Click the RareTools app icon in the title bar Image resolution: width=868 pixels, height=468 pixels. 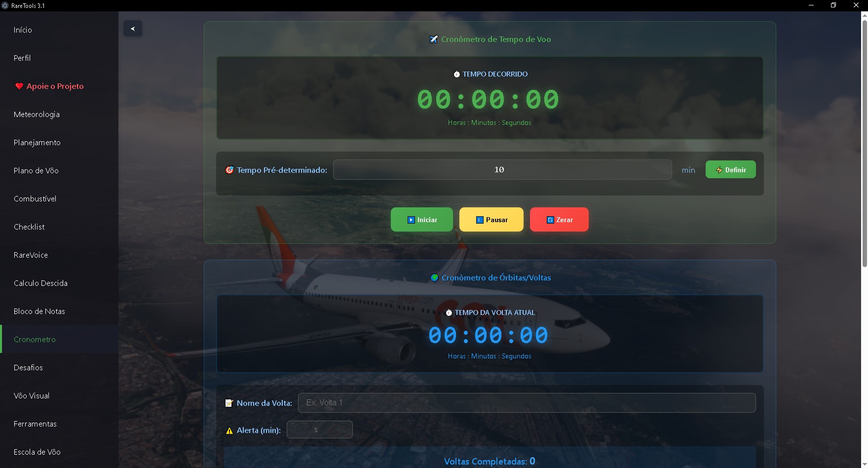click(5, 5)
